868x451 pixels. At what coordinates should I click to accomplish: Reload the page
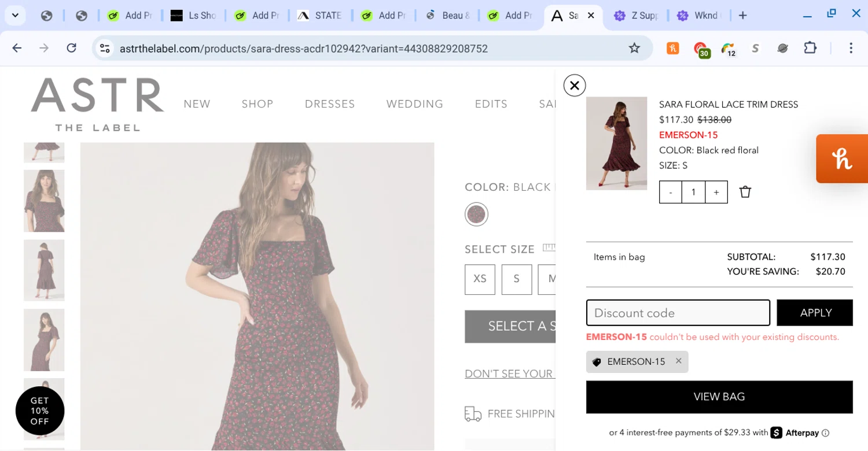click(x=71, y=48)
